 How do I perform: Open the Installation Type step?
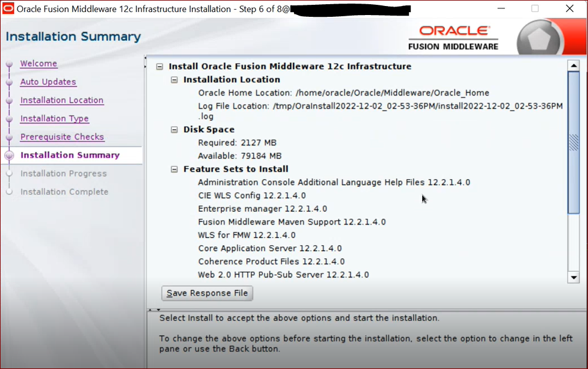(x=54, y=118)
